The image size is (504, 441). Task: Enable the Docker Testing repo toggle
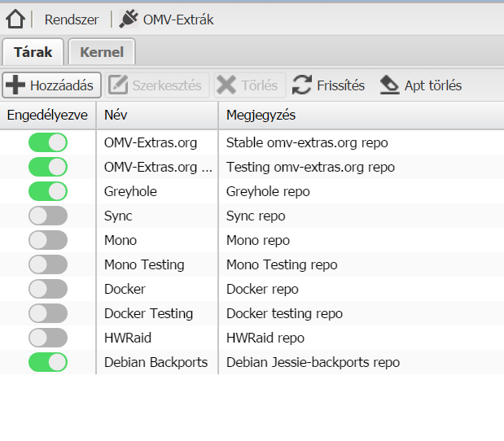point(48,313)
